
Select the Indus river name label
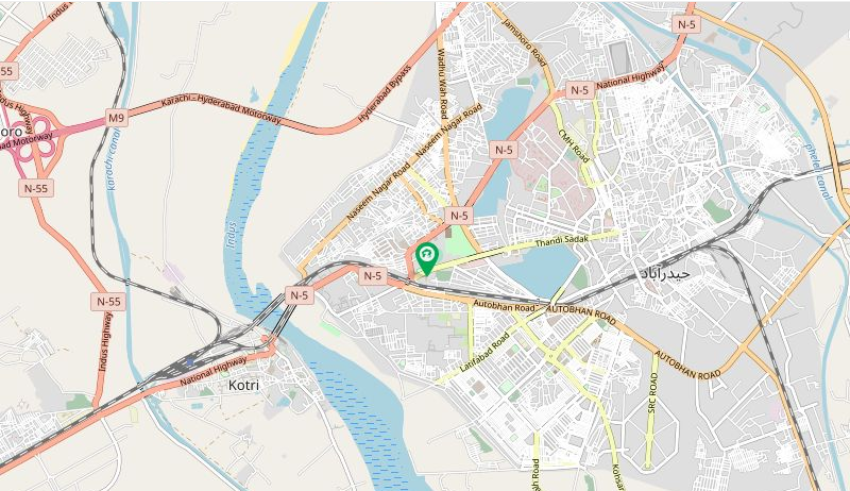232,235
